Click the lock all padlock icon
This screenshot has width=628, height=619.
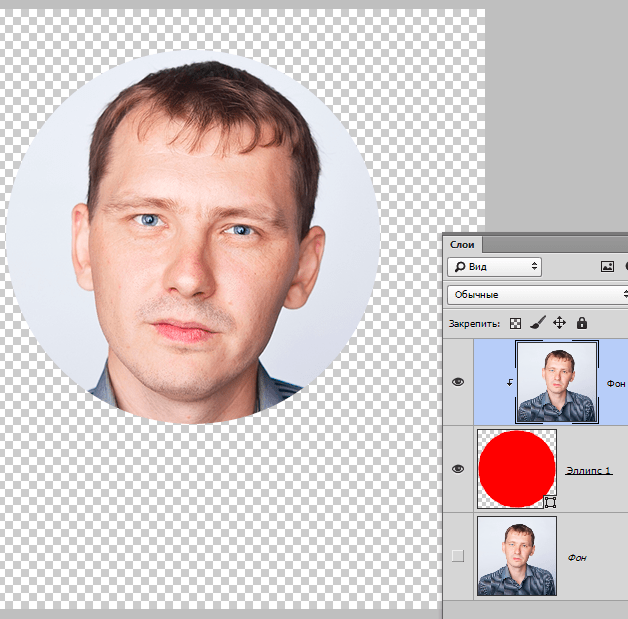[x=581, y=323]
